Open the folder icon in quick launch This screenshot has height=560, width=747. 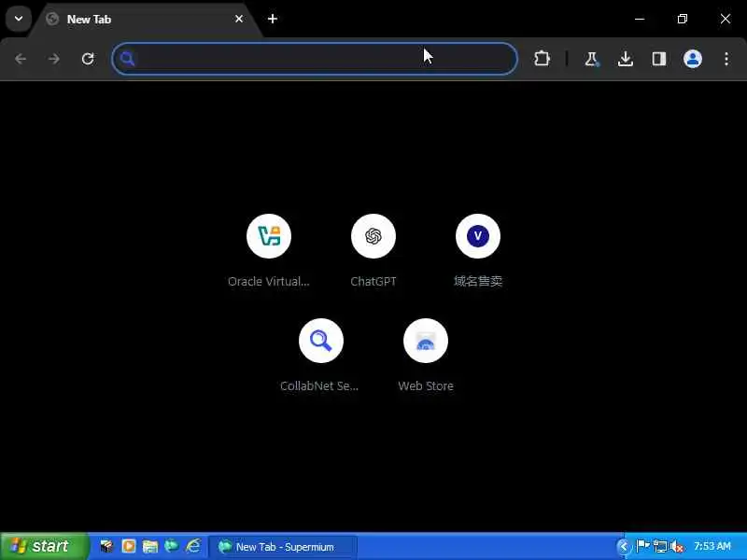[x=150, y=546]
